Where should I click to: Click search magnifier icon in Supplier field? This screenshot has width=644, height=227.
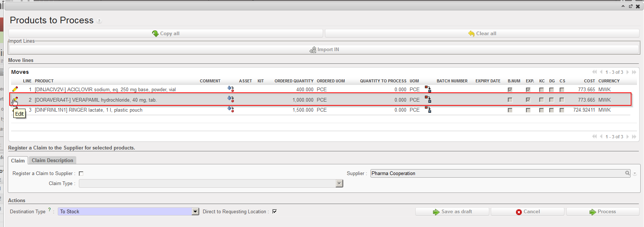[627, 173]
